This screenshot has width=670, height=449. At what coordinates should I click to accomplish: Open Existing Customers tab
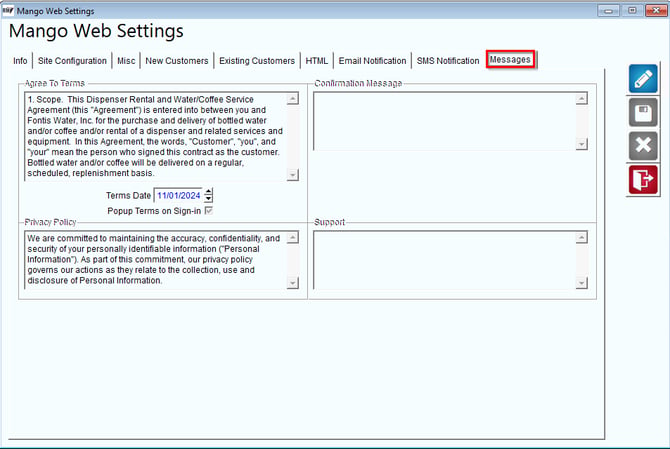[257, 61]
